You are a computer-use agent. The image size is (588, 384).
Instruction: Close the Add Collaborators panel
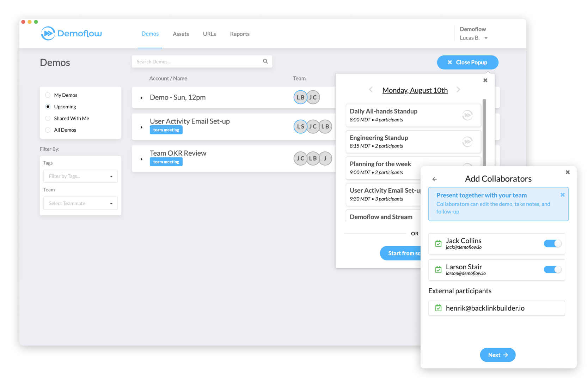(x=568, y=172)
